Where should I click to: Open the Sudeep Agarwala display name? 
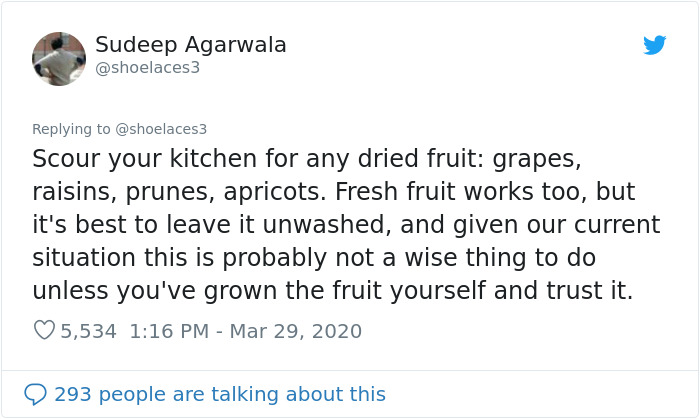191,45
